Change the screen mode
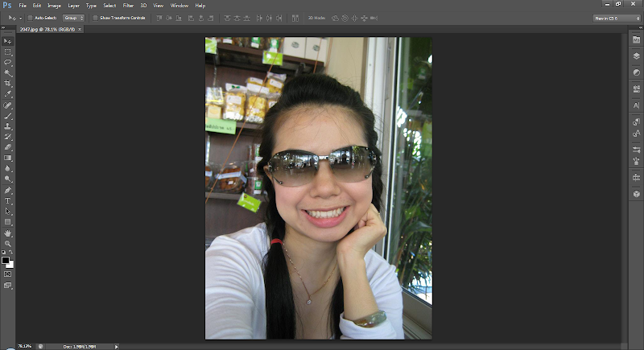This screenshot has width=644, height=350. pyautogui.click(x=8, y=285)
